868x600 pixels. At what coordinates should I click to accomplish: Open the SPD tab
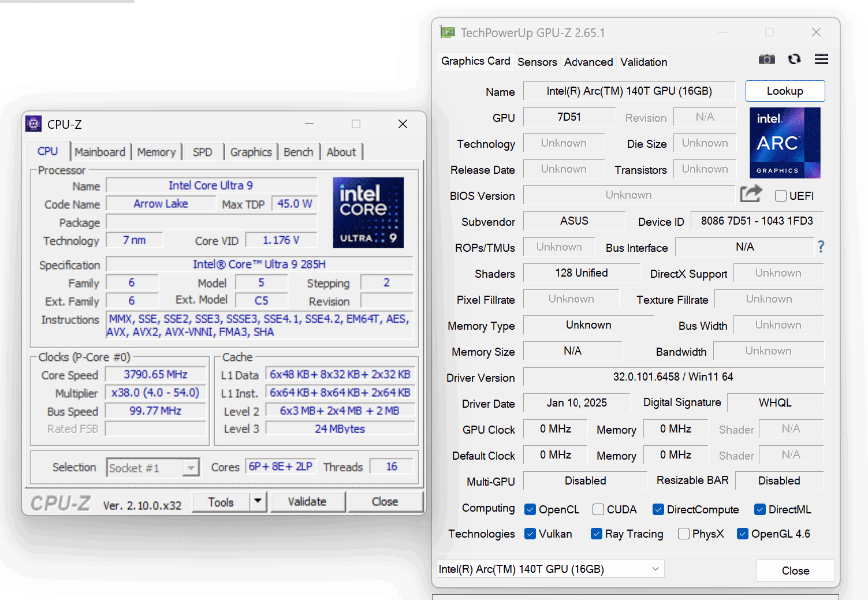tap(203, 152)
